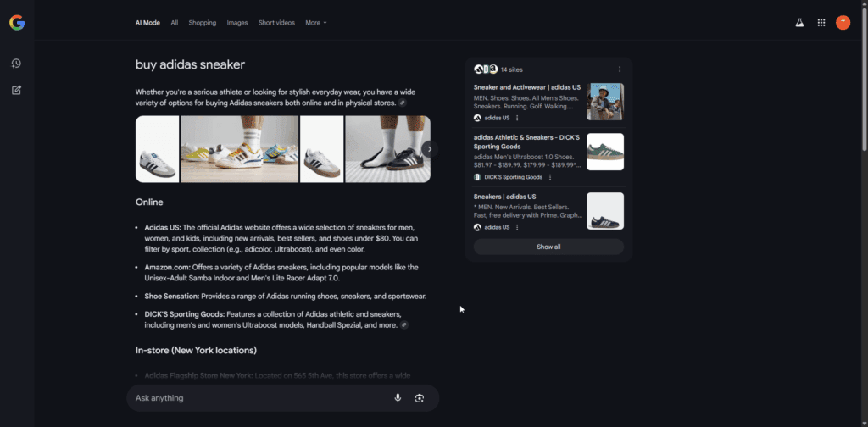Open the account profile avatar

click(x=843, y=23)
